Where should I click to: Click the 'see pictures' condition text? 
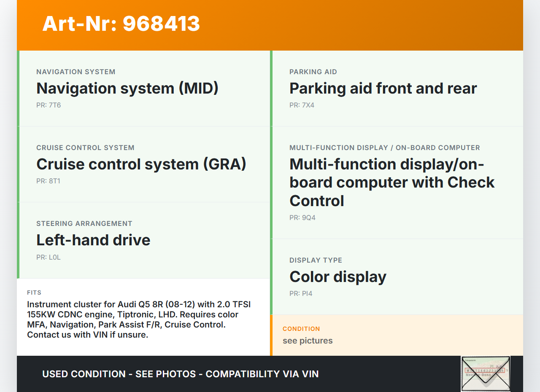point(308,341)
